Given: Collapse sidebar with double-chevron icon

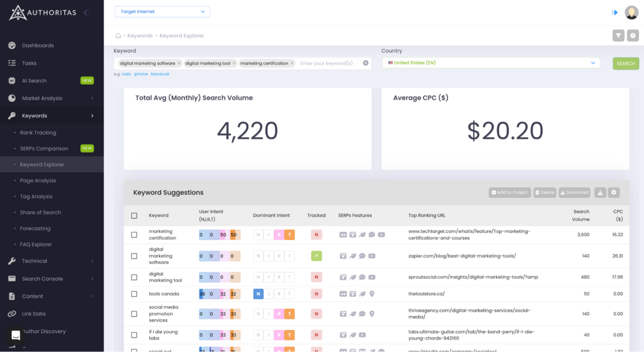Looking at the screenshot, I should tap(86, 12).
